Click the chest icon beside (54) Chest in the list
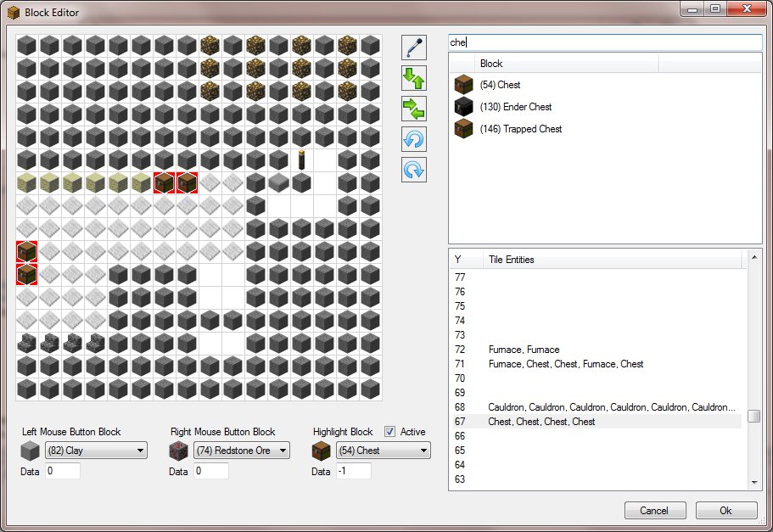The image size is (773, 532). click(x=463, y=85)
